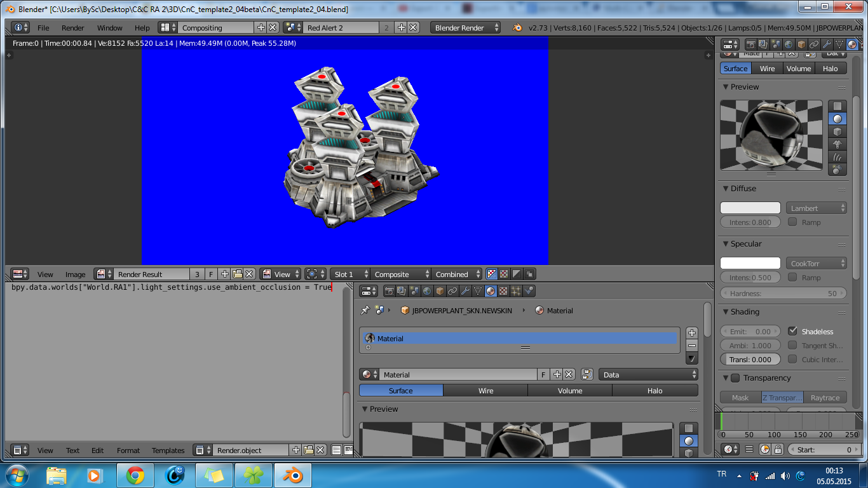
Task: Enable Cubic Interpolation checkbox
Action: pyautogui.click(x=793, y=359)
